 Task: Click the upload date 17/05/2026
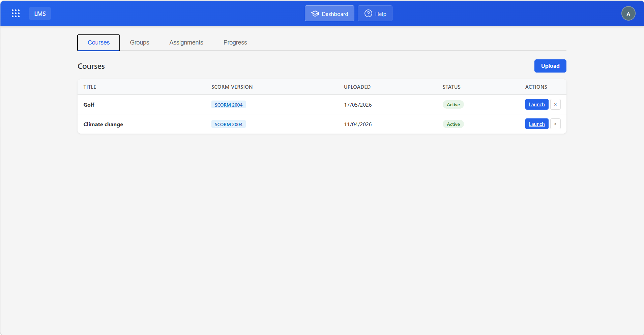357,105
